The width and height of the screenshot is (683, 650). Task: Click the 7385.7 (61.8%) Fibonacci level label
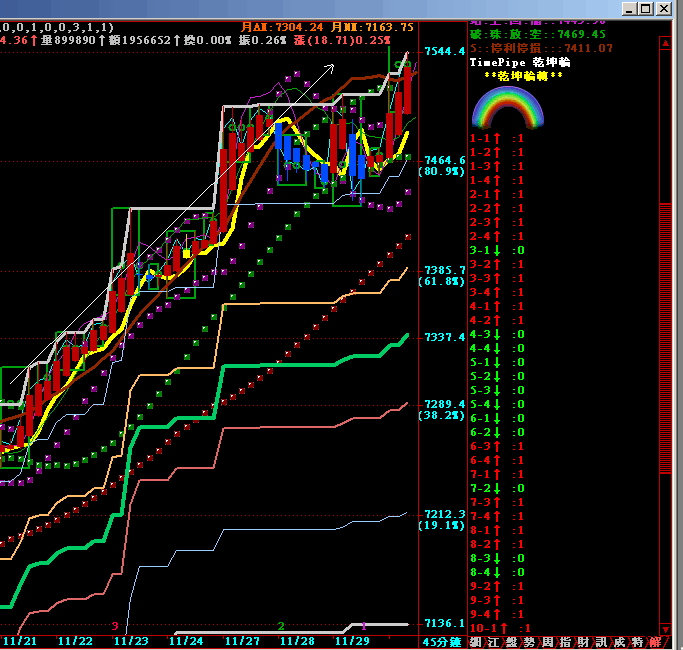pyautogui.click(x=444, y=276)
